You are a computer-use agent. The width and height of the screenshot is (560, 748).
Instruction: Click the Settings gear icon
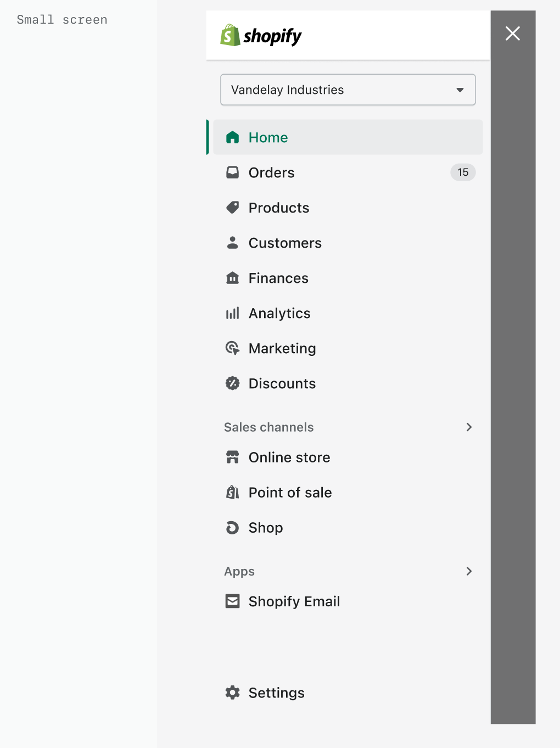233,693
